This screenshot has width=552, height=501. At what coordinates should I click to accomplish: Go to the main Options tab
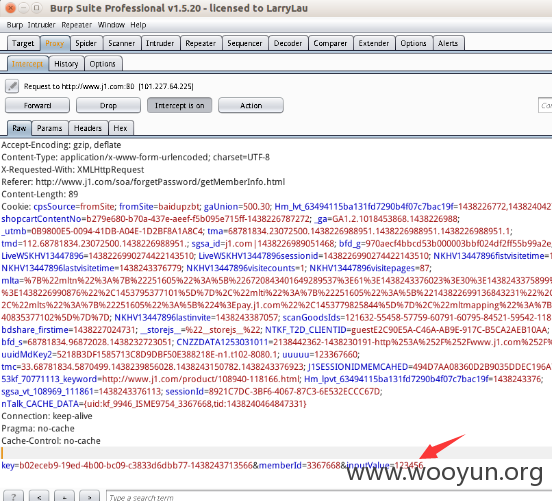414,43
